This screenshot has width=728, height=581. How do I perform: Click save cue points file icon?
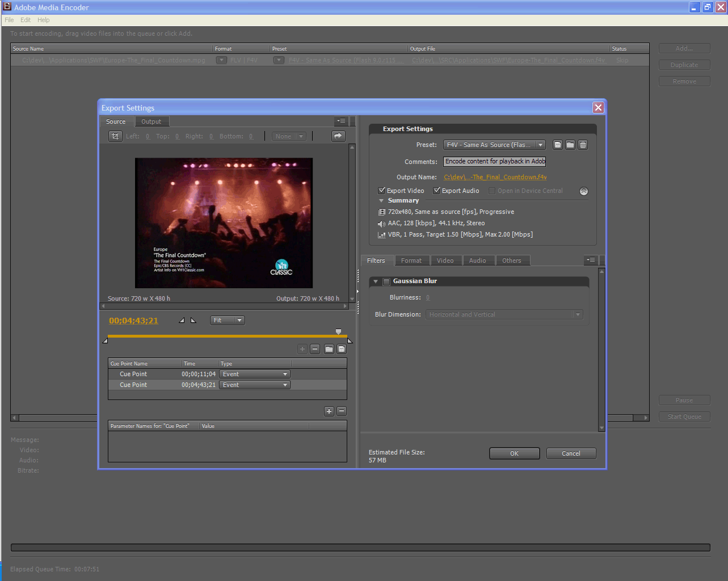point(342,349)
